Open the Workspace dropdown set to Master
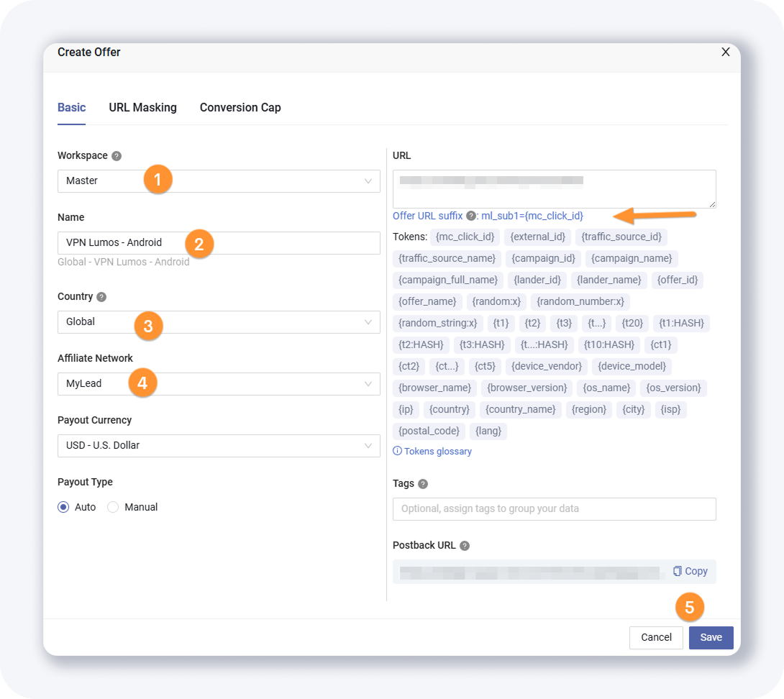This screenshot has height=699, width=784. coord(219,181)
